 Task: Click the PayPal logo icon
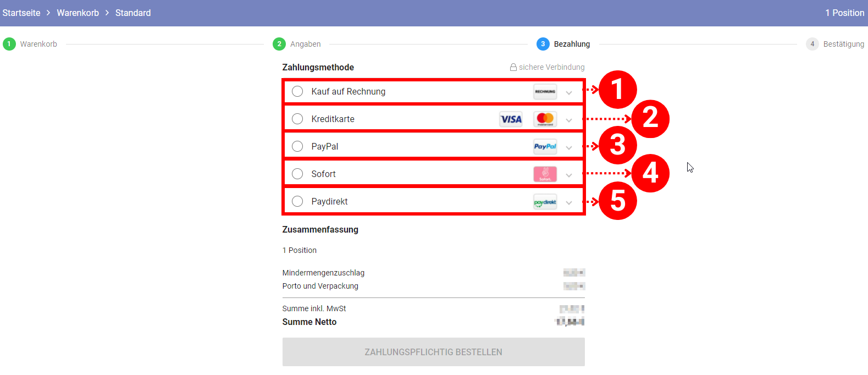pos(545,147)
